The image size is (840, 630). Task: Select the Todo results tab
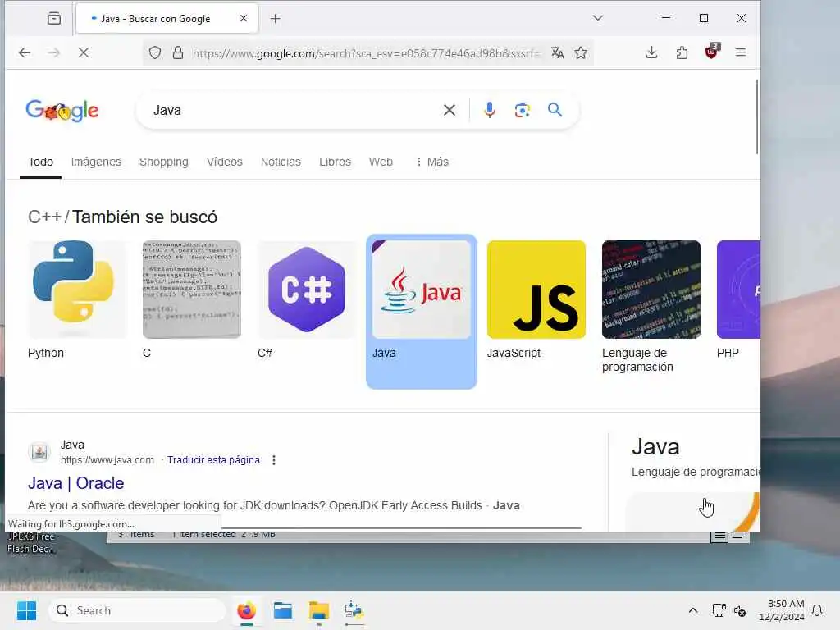pos(41,162)
